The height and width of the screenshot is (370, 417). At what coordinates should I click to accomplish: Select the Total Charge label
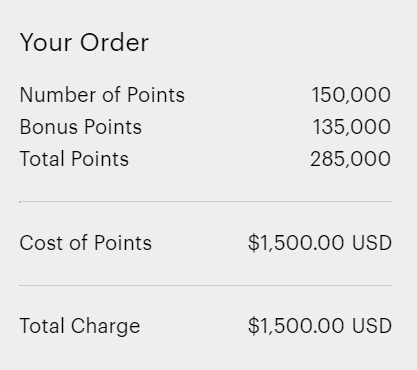tap(80, 326)
